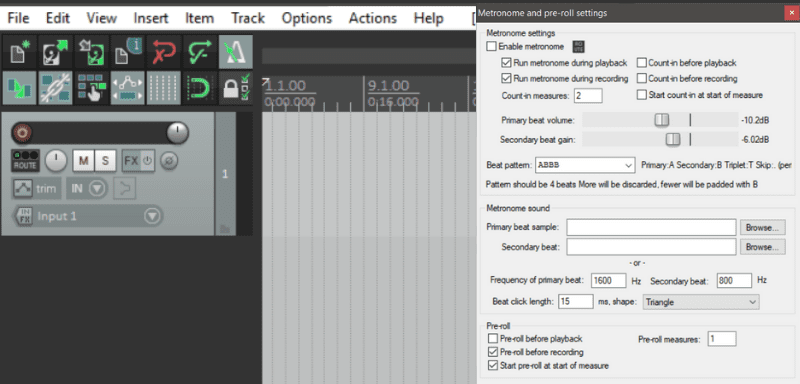Toggle the item grouping chain icon
The image size is (800, 384).
click(55, 88)
